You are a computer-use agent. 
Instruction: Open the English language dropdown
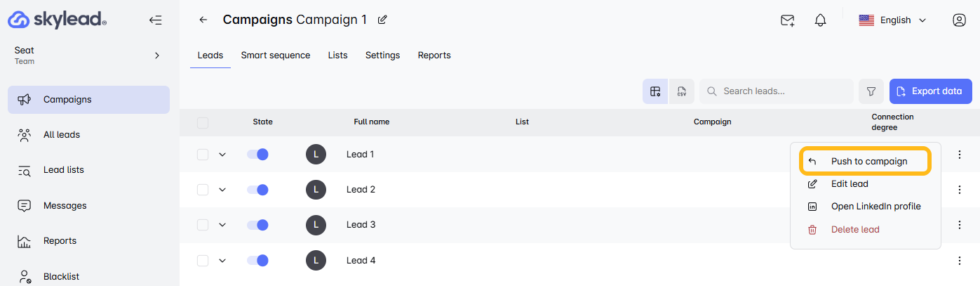click(892, 20)
